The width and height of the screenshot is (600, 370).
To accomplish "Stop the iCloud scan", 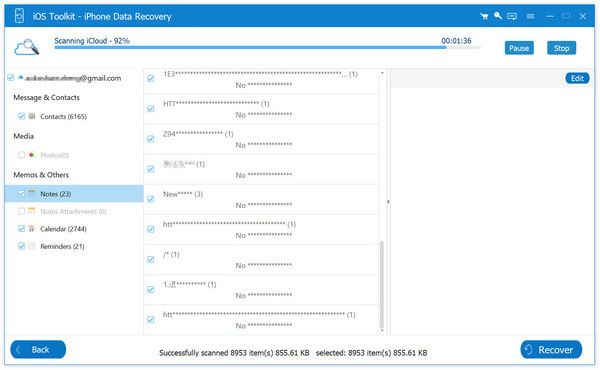I will point(561,48).
